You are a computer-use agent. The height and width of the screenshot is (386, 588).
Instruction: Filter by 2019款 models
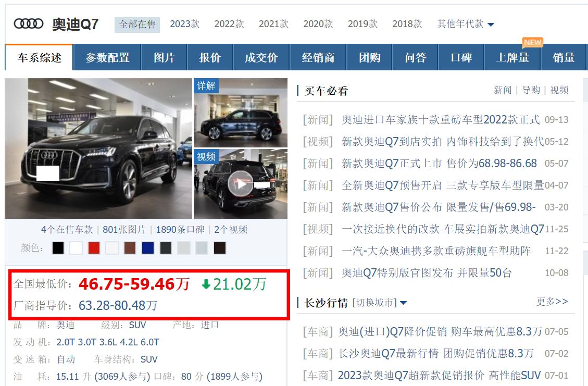point(362,24)
